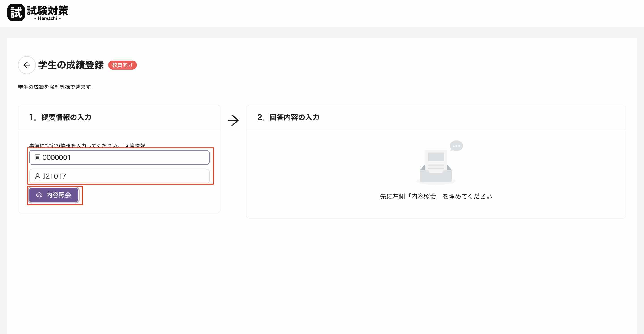
Task: Click the 学生の成績を強制登録できます description
Action: [55, 87]
